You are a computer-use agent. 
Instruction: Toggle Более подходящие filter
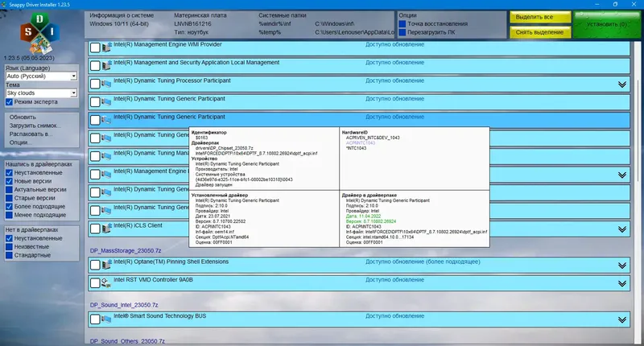(x=9, y=207)
